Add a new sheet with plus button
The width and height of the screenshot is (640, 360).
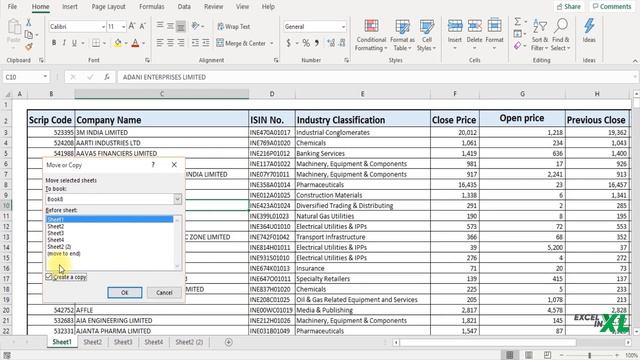[x=229, y=342]
